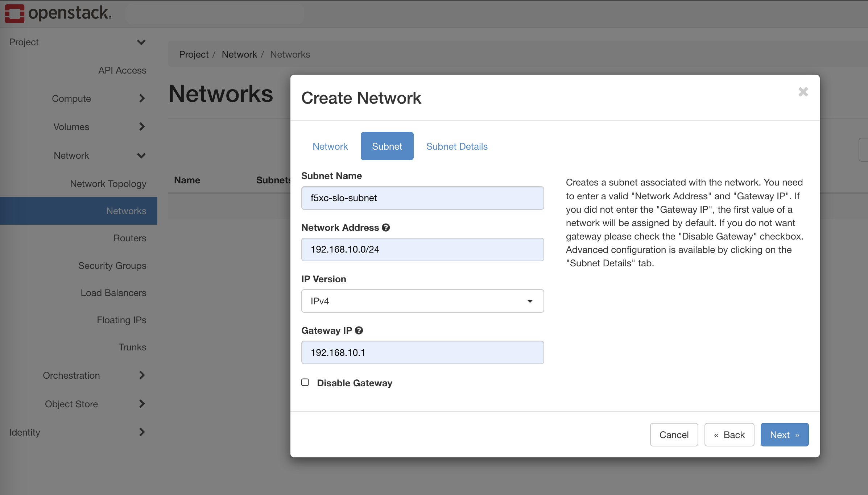Expand the Compute section in sidebar
Image resolution: width=868 pixels, height=495 pixels.
71,98
